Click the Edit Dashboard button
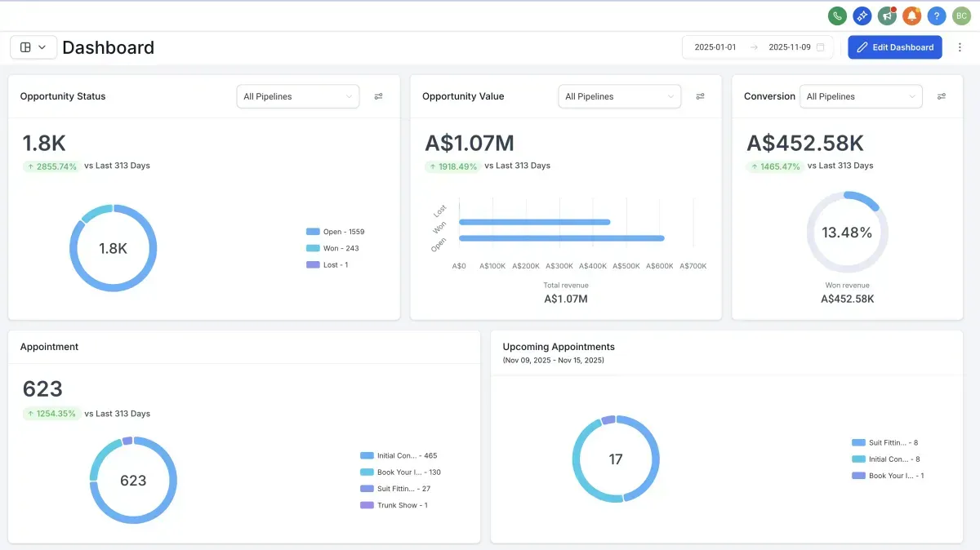This screenshot has width=980, height=550. (x=894, y=47)
